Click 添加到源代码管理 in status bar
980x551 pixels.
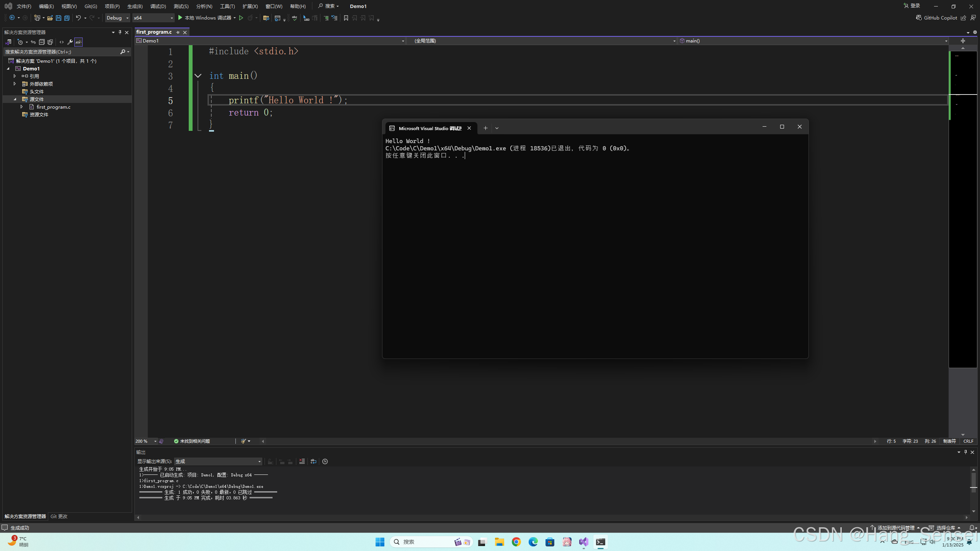coord(895,528)
